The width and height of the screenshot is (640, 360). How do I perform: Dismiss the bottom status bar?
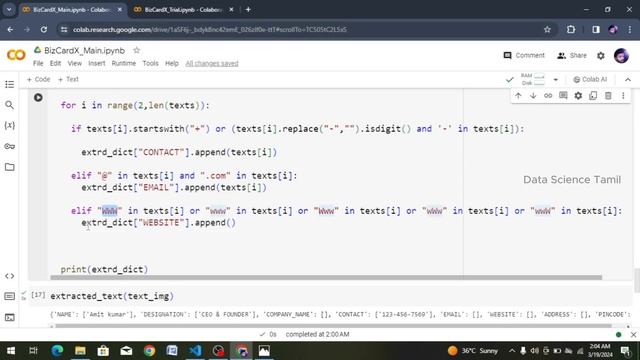click(633, 335)
